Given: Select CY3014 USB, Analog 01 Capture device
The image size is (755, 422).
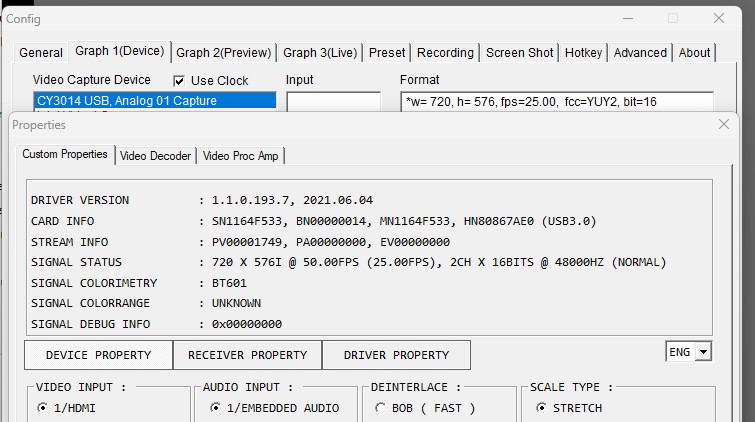Looking at the screenshot, I should point(155,101).
